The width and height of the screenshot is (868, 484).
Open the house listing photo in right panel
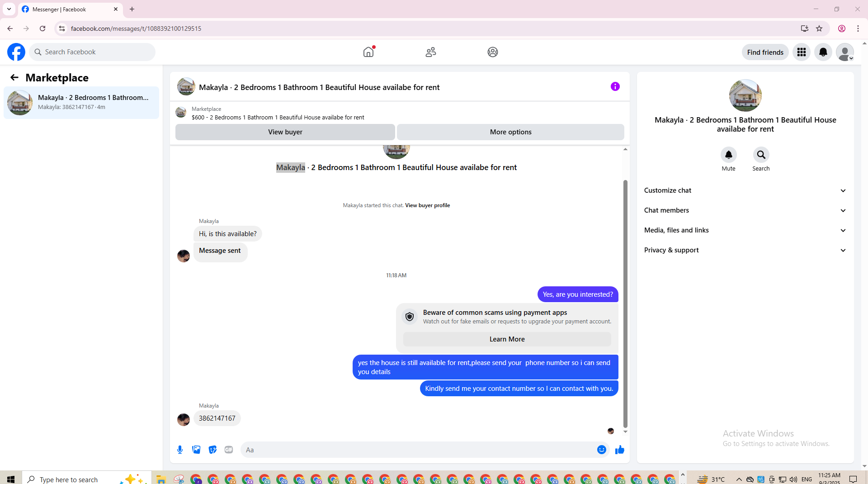[x=745, y=95]
